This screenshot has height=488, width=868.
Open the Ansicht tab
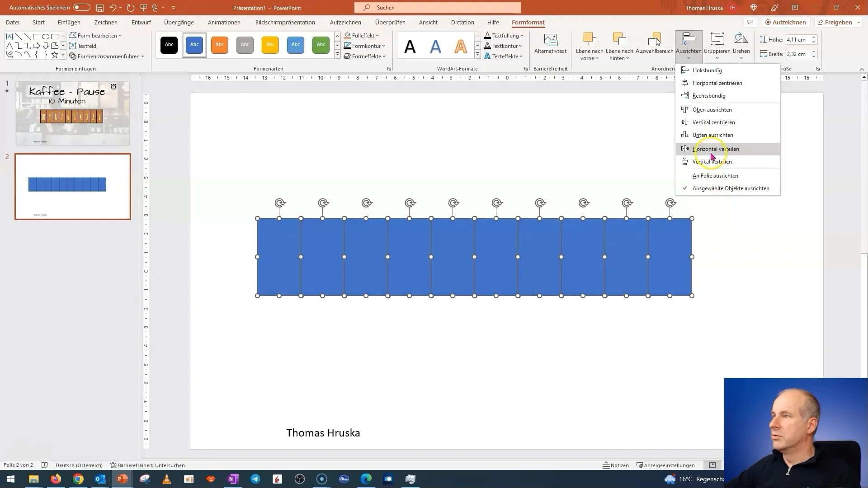pyautogui.click(x=428, y=22)
